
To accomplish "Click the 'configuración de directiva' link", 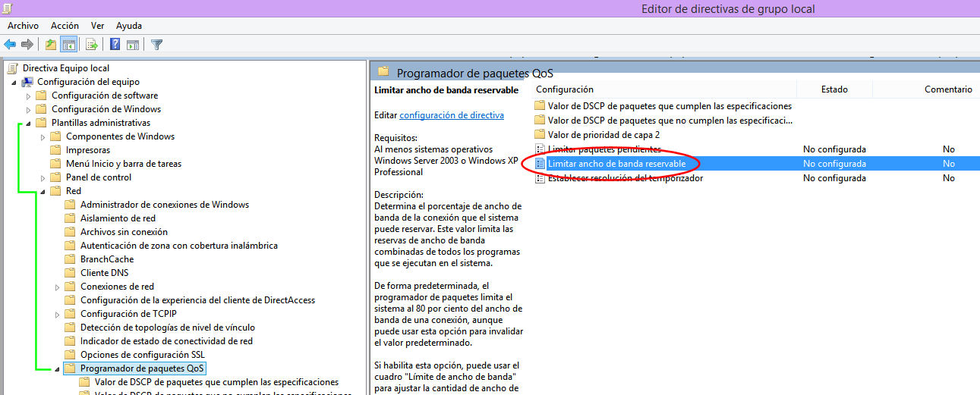I will pyautogui.click(x=451, y=115).
